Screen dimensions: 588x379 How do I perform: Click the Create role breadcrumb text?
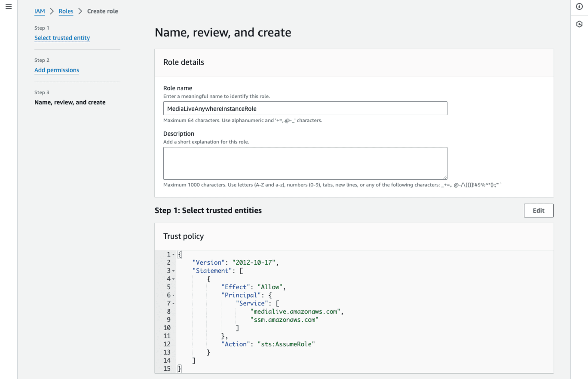pyautogui.click(x=103, y=11)
